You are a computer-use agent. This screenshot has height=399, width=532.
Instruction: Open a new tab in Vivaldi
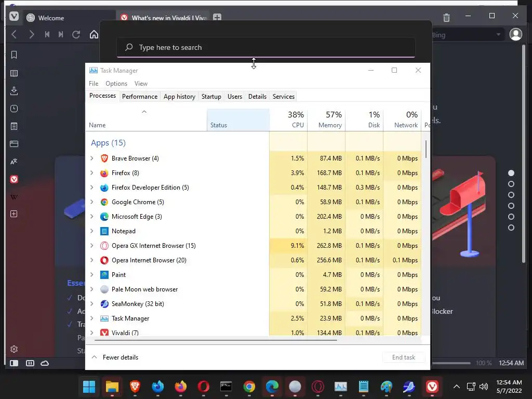[217, 17]
